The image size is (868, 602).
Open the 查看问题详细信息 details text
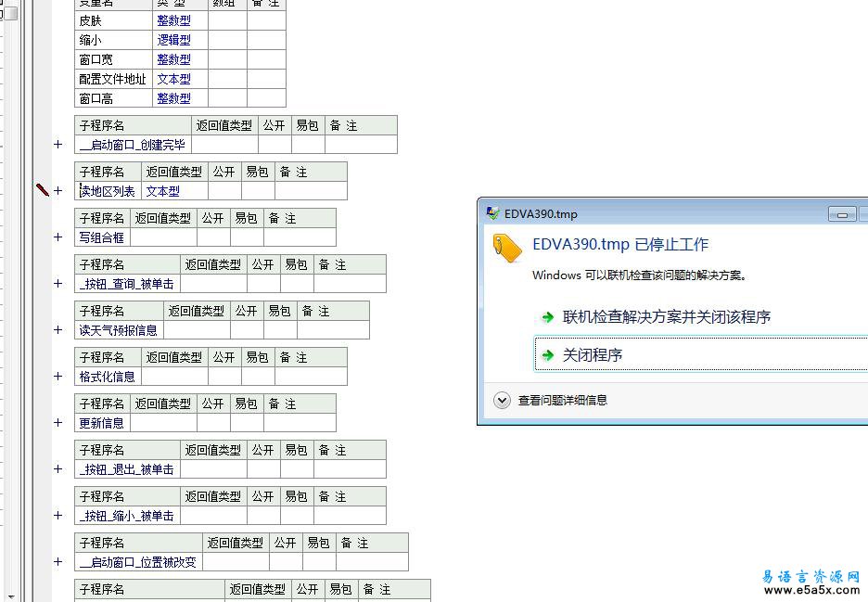(x=562, y=400)
